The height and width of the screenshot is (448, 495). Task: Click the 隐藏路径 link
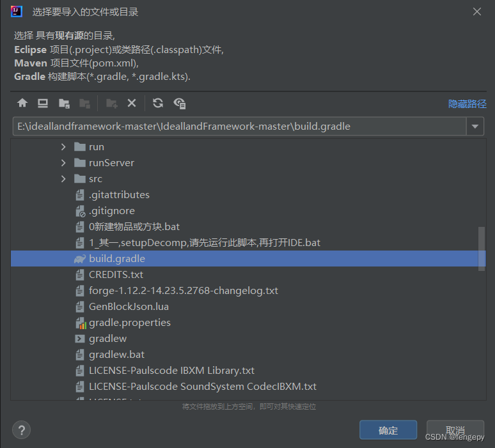pyautogui.click(x=467, y=104)
